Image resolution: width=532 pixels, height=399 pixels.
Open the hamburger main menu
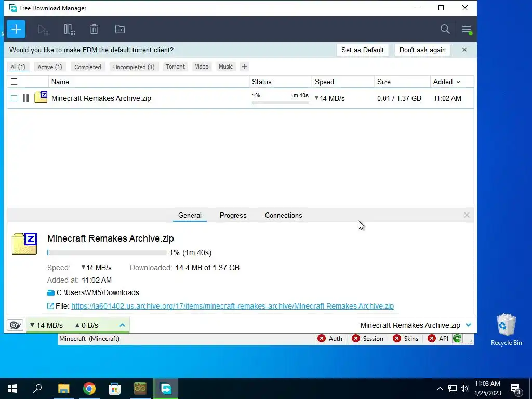click(x=467, y=30)
